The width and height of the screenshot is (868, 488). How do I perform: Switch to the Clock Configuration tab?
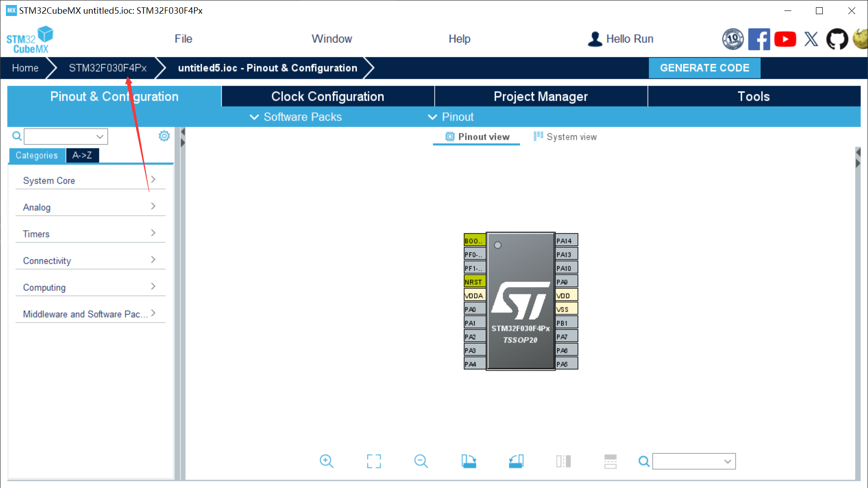tap(328, 96)
